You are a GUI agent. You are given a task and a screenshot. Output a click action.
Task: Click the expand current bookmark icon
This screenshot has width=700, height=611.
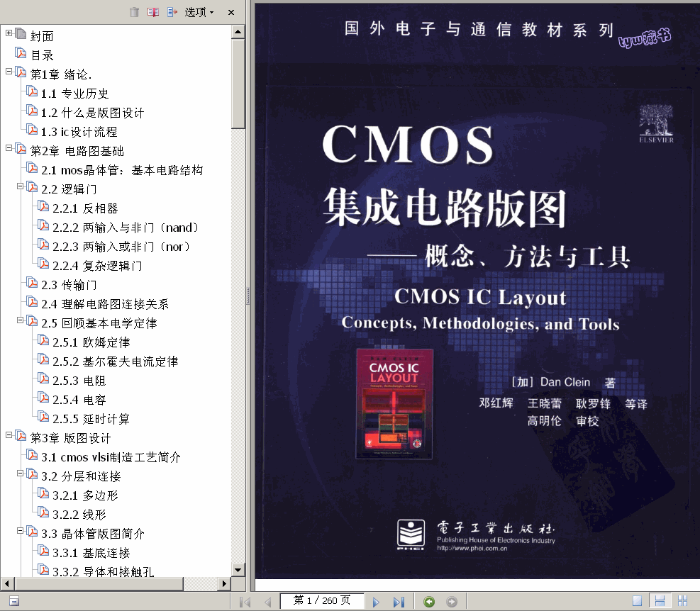click(172, 12)
